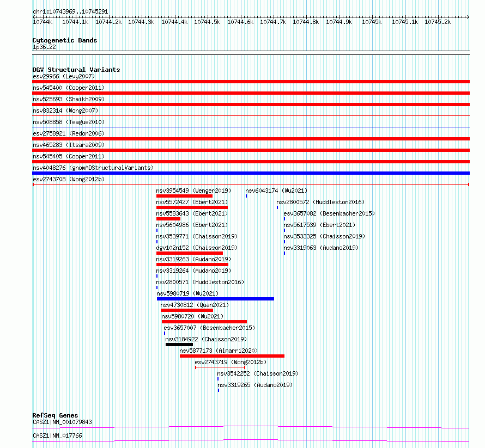485x448 pixels.
Task: Click the red bar under dgv102n152 (Chaisson2019)
Action: (x=190, y=253)
